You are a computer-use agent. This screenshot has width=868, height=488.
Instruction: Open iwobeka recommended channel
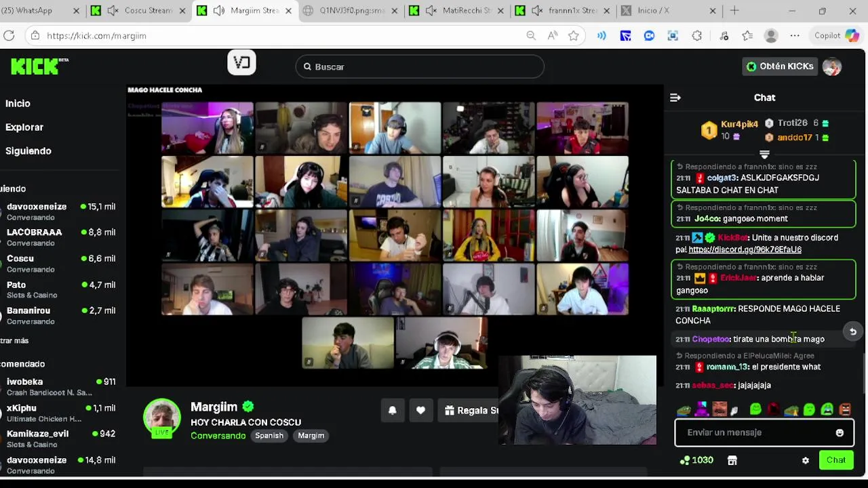pos(61,386)
